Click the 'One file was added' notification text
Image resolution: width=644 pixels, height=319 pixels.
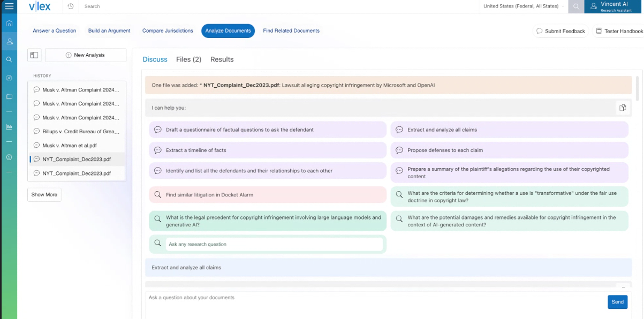(x=293, y=85)
